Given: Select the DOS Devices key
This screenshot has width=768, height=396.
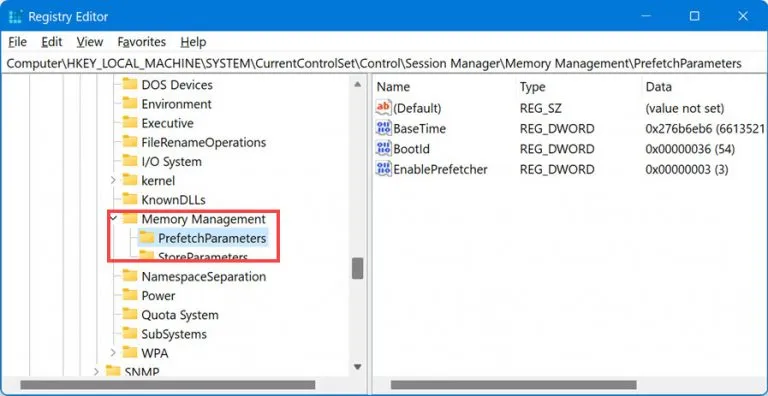Looking at the screenshot, I should (x=177, y=85).
